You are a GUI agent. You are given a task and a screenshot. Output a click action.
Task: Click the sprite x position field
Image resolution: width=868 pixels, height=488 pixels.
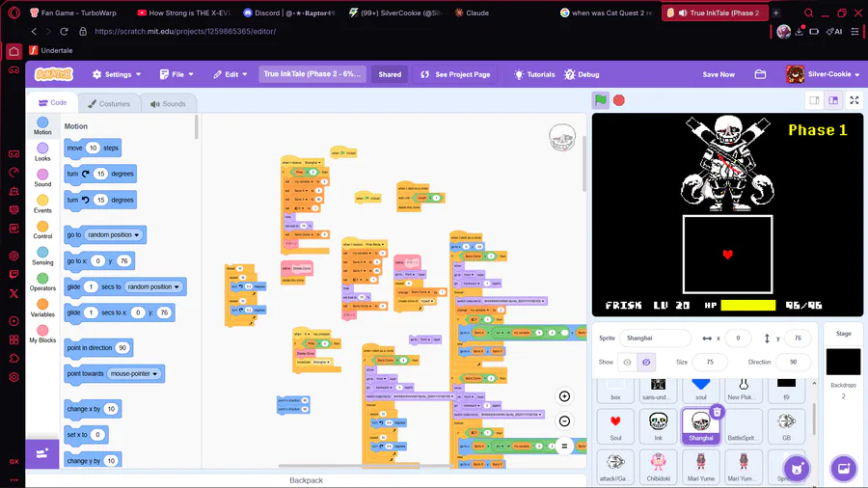[738, 339]
